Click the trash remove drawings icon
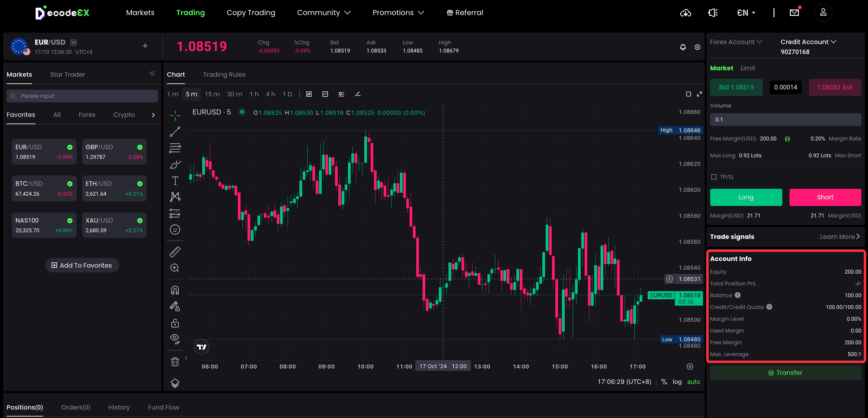868x418 pixels. tap(175, 362)
